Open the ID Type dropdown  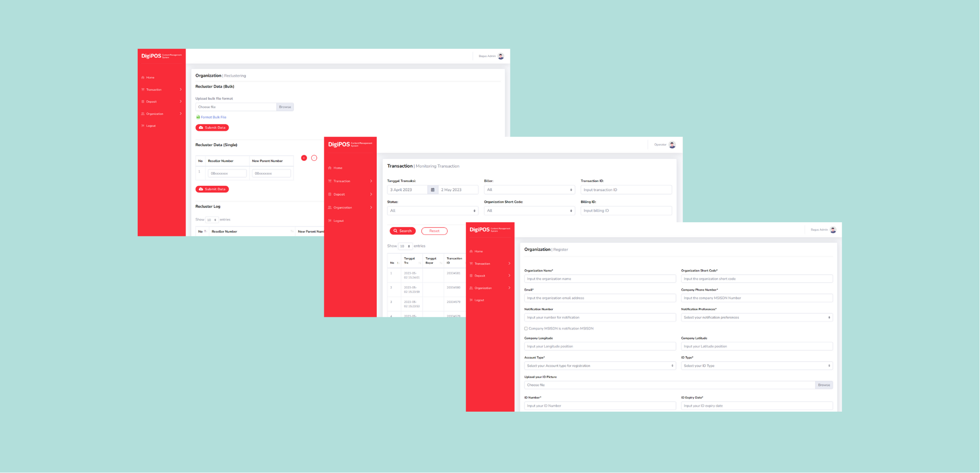tap(757, 366)
